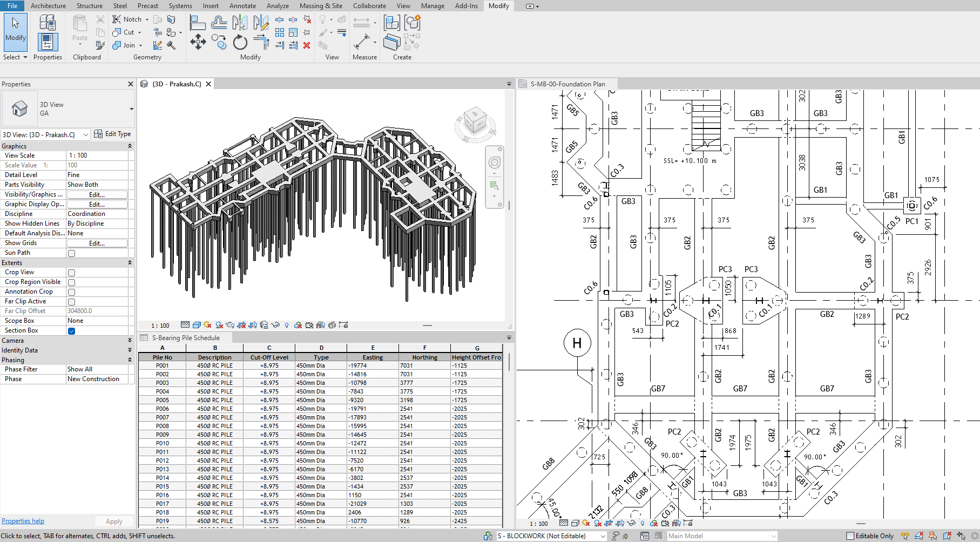
Task: Click the red Delete icon
Action: click(x=307, y=45)
